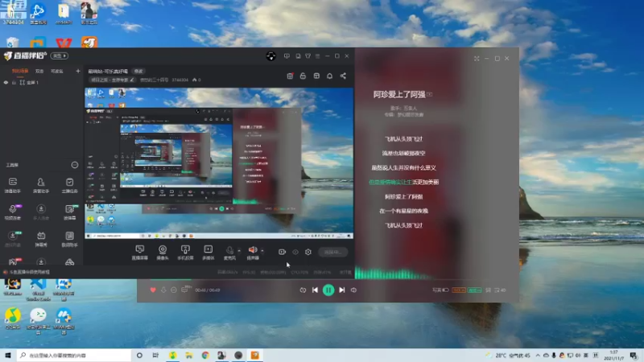Open 房管助手 tool in toolbox
Image resolution: width=644 pixels, height=362 pixels.
[x=41, y=185]
